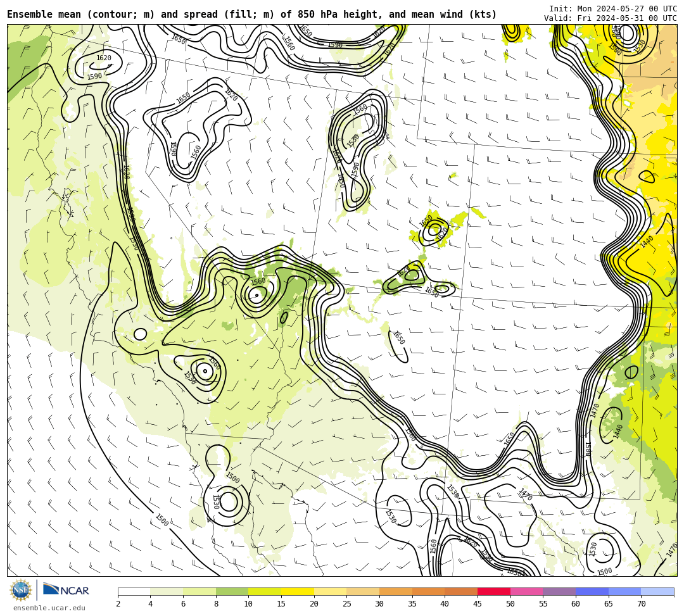Image resolution: width=684 pixels, height=616 pixels.
Task: Pick the red 45–50 m colorbar swatch
Action: (494, 591)
